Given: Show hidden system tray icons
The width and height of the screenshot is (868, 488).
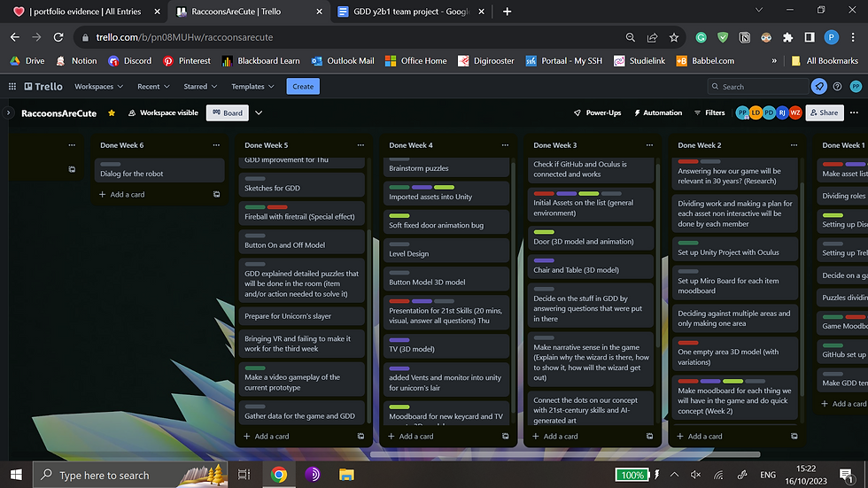Looking at the screenshot, I should pos(674,475).
